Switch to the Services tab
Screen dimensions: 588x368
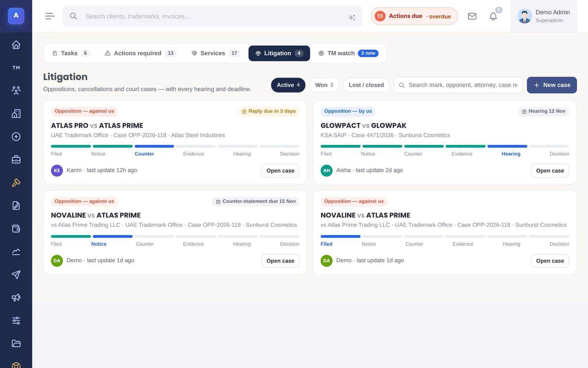tap(215, 53)
